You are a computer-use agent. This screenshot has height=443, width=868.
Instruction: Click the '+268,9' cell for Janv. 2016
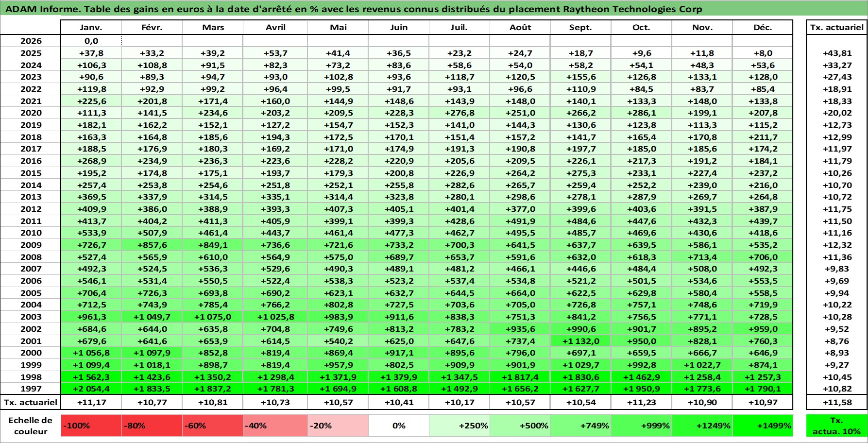[x=91, y=161]
